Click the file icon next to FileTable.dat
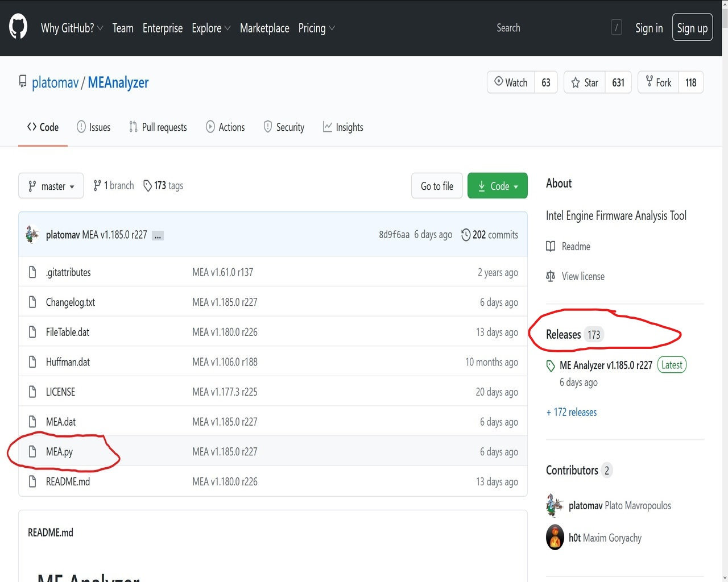 (32, 332)
